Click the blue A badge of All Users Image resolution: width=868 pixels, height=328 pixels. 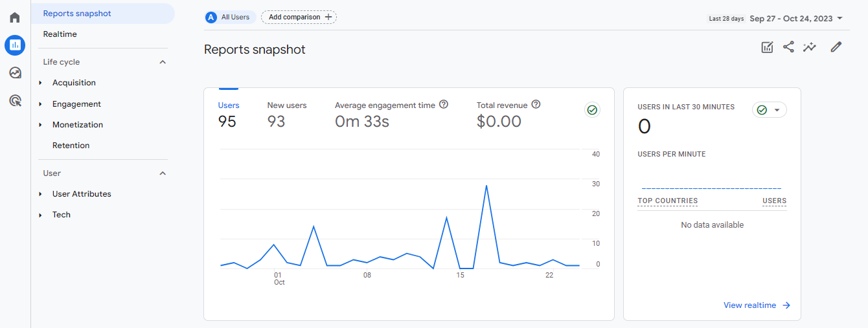pyautogui.click(x=211, y=17)
